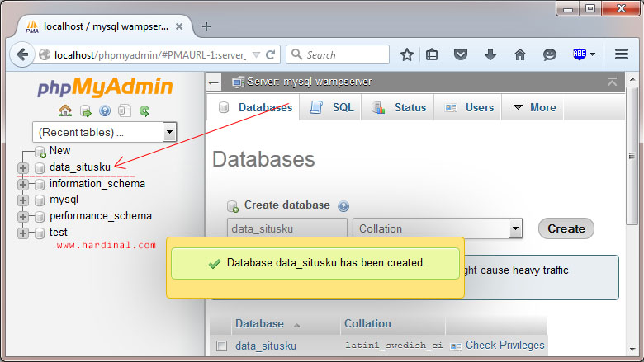Go to phpMyAdmin home icon

[x=65, y=110]
